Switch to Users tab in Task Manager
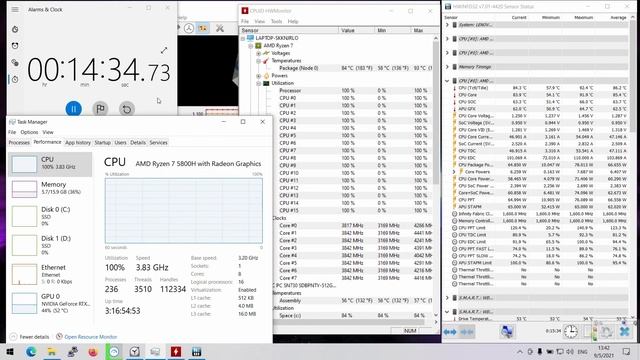This screenshot has height=360, width=640. coord(120,142)
